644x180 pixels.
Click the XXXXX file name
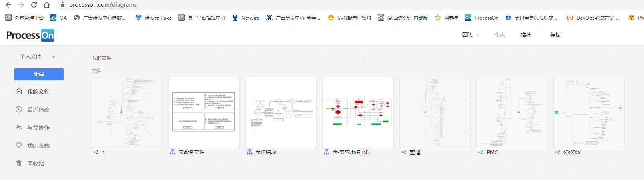point(572,152)
